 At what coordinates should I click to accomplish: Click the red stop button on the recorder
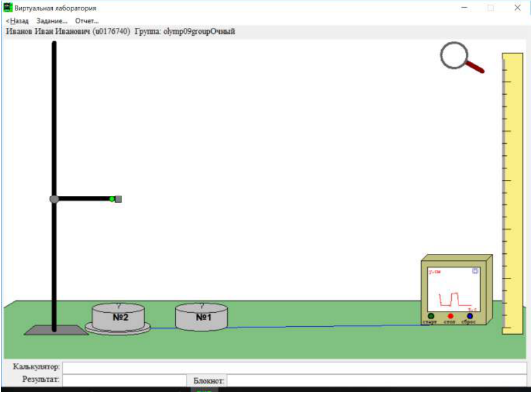450,316
